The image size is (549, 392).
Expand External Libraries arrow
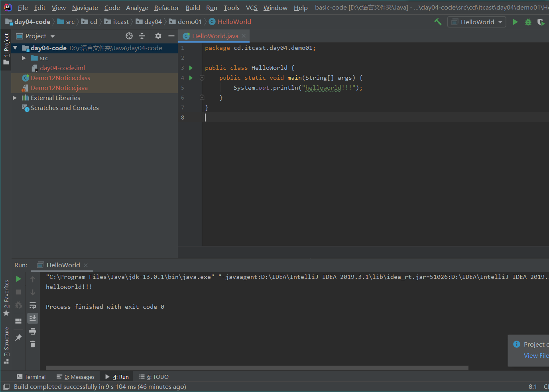(15, 98)
